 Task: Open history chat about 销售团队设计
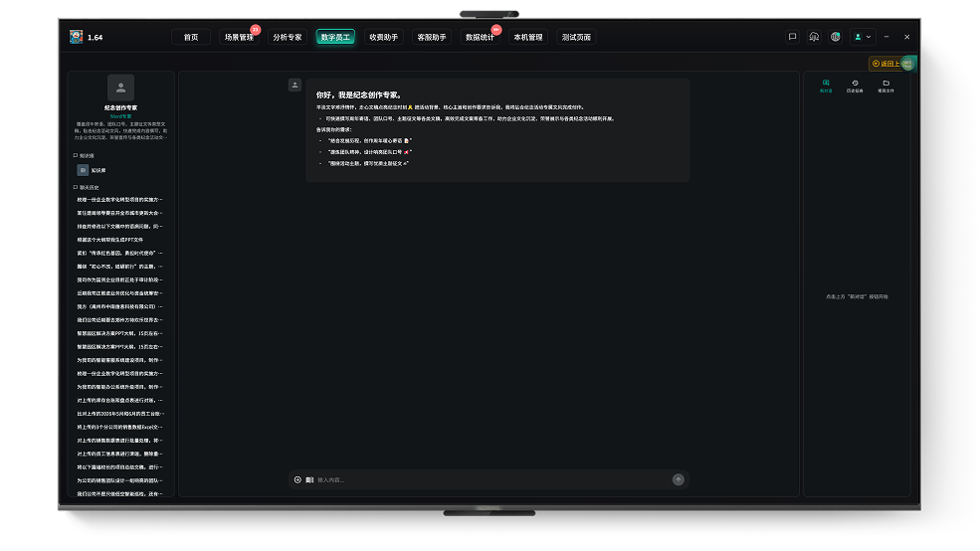point(119,480)
